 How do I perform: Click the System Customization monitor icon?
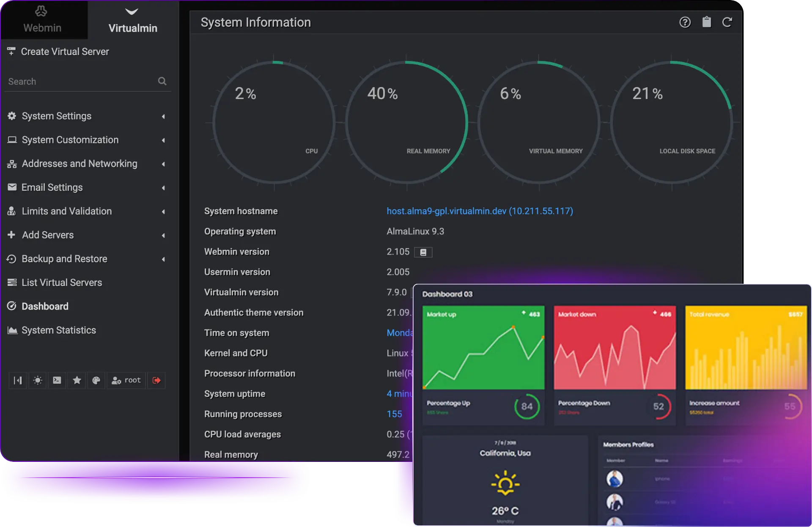click(12, 140)
